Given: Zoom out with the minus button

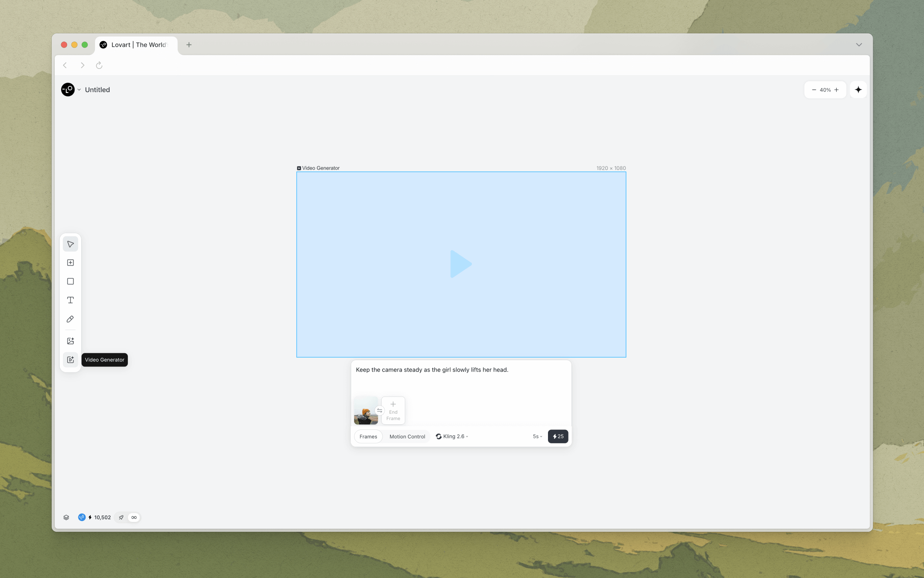Looking at the screenshot, I should pos(814,90).
